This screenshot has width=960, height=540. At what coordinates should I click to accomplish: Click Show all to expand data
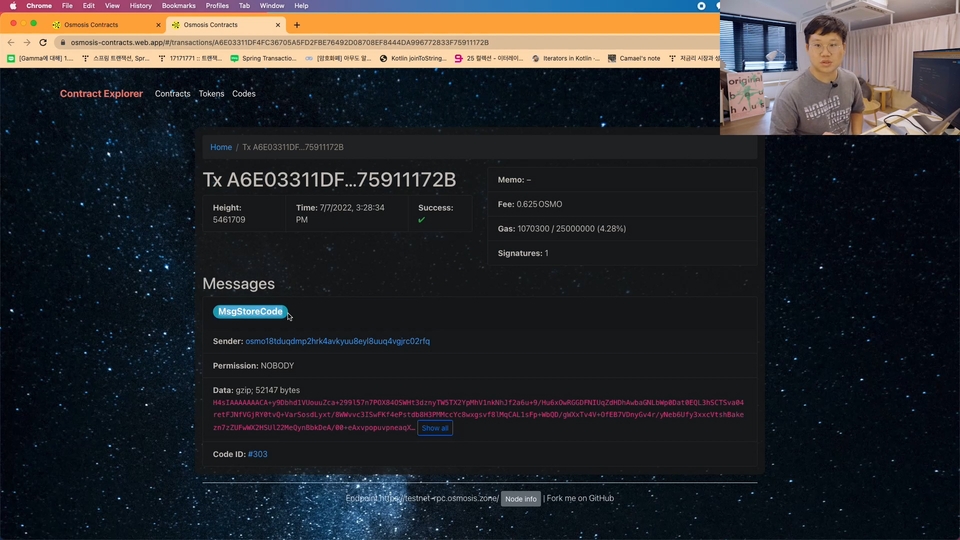pyautogui.click(x=435, y=428)
